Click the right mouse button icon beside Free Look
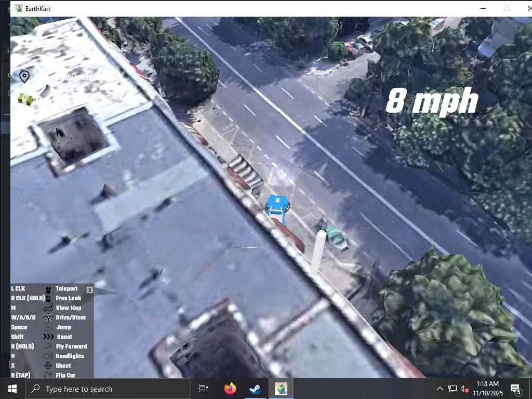The image size is (532, 399). pos(48,298)
